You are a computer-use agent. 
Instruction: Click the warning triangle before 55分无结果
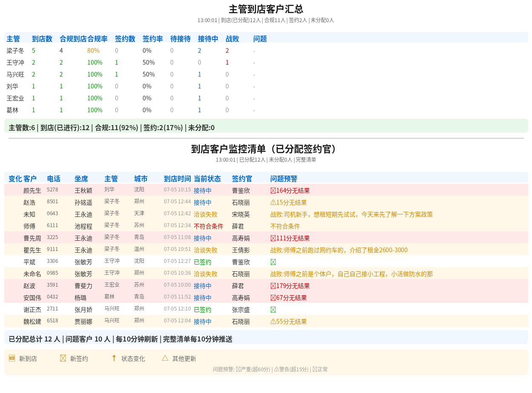coord(273,322)
